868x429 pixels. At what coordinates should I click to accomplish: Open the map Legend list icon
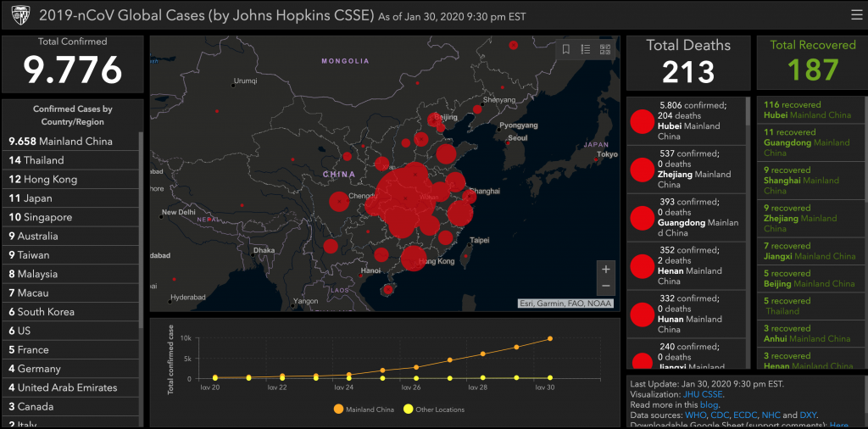point(586,49)
